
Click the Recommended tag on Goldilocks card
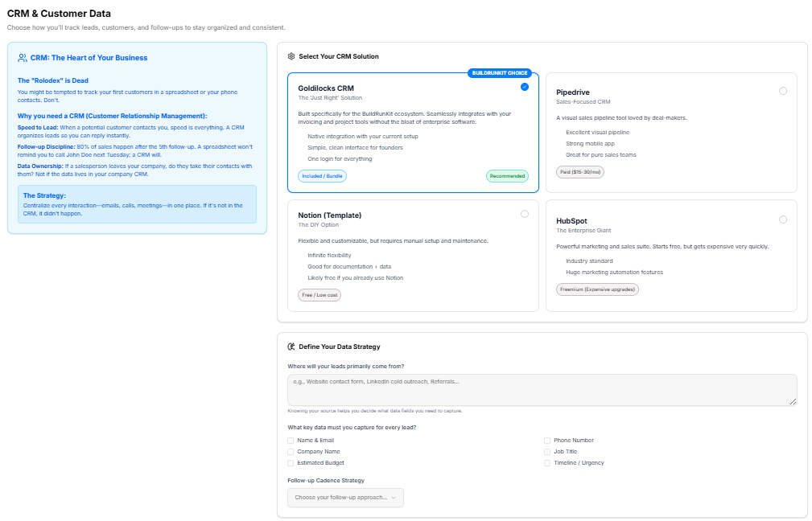(507, 176)
